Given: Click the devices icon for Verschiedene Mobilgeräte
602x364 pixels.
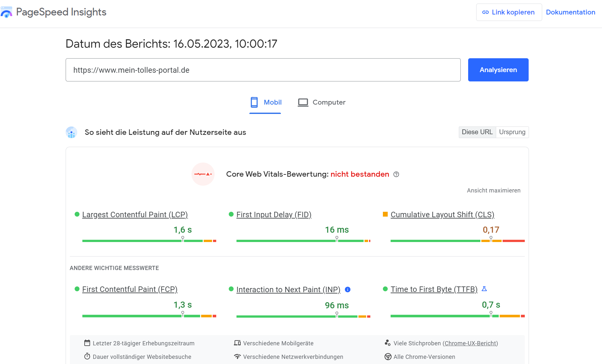Looking at the screenshot, I should pyautogui.click(x=237, y=343).
